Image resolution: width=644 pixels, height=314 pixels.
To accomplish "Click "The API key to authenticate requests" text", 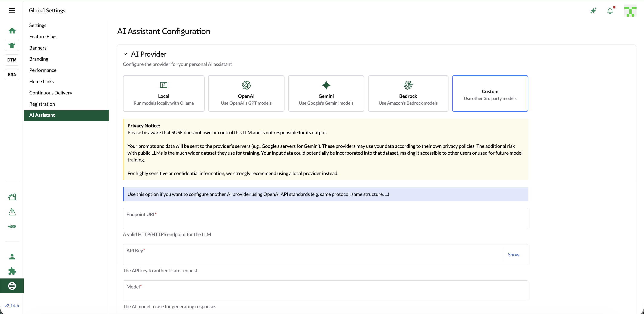I will click(x=161, y=271).
